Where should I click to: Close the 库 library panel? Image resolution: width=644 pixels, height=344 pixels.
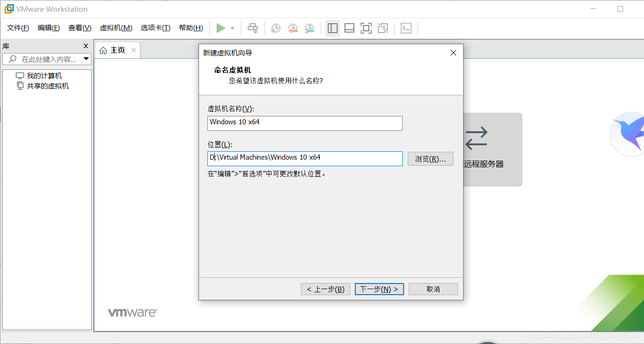pyautogui.click(x=86, y=46)
